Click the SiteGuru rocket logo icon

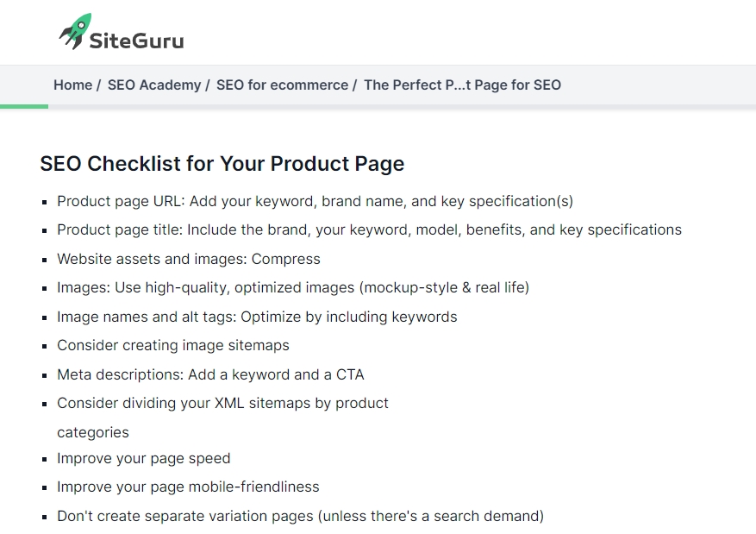click(x=75, y=31)
